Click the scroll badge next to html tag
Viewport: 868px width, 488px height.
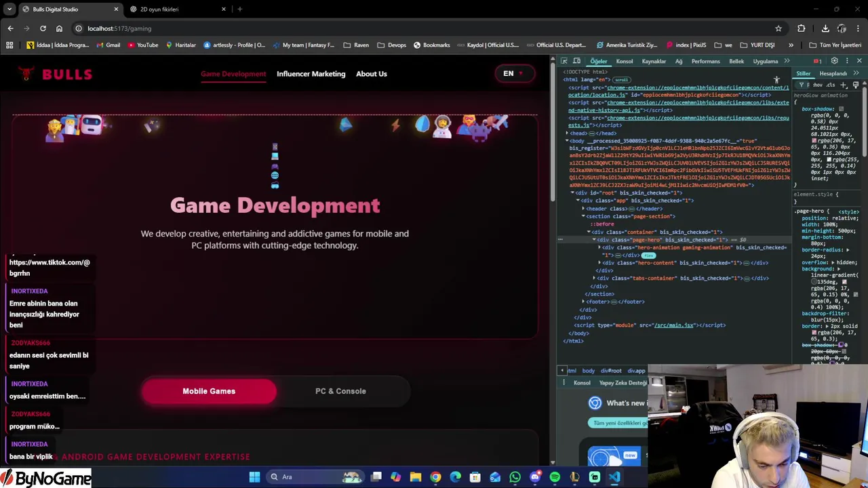621,80
